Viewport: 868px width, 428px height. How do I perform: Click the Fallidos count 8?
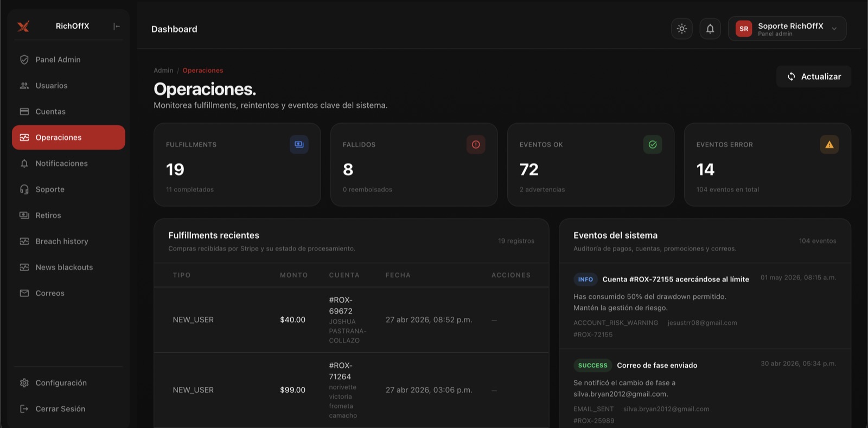348,170
